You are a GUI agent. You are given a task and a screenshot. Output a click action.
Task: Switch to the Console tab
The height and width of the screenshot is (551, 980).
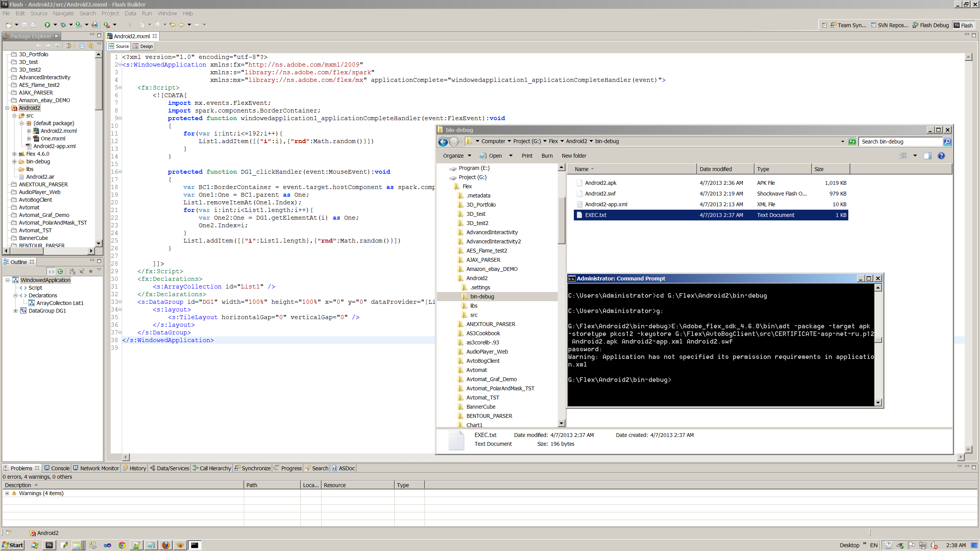[x=57, y=468]
